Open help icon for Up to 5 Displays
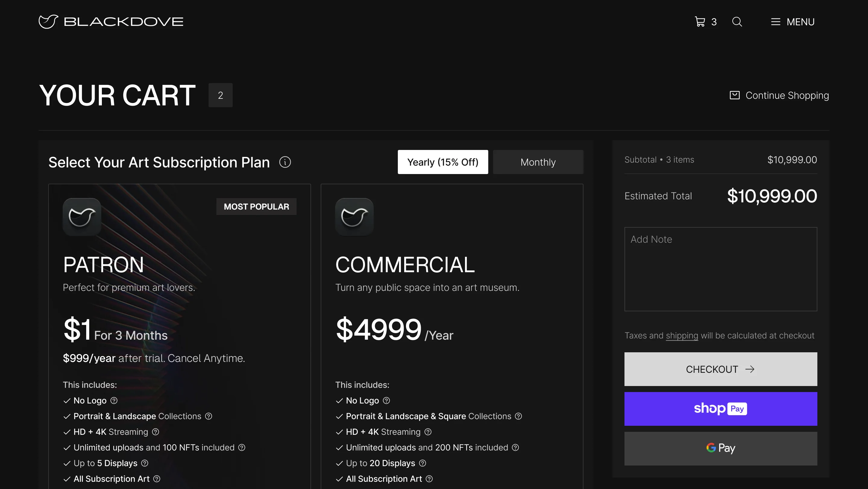 145,463
